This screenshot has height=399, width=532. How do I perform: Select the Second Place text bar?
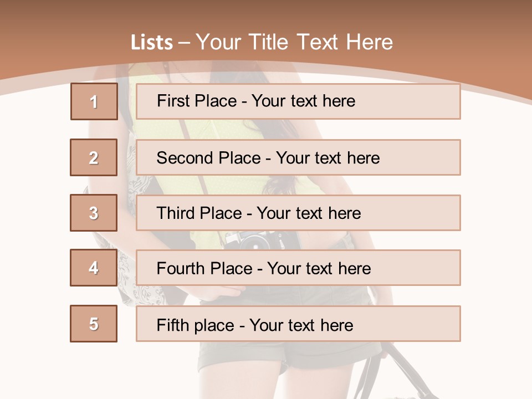[x=298, y=157]
